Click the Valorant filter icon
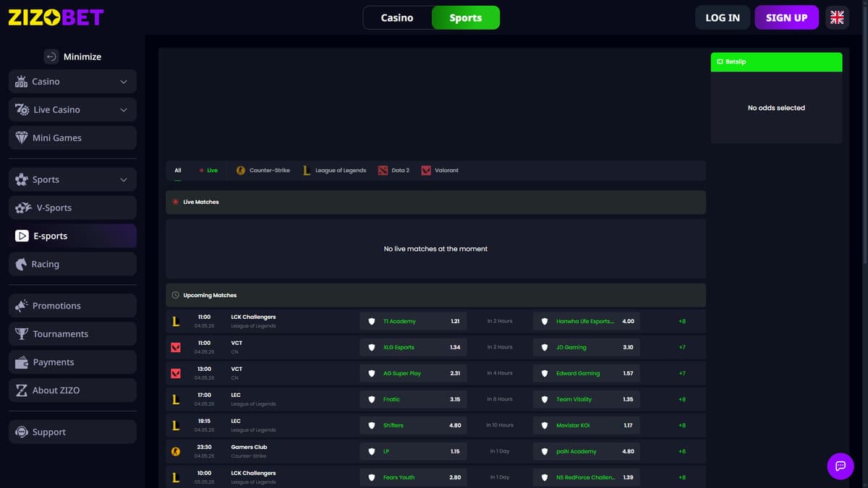Viewport: 868px width, 488px height. (x=426, y=171)
